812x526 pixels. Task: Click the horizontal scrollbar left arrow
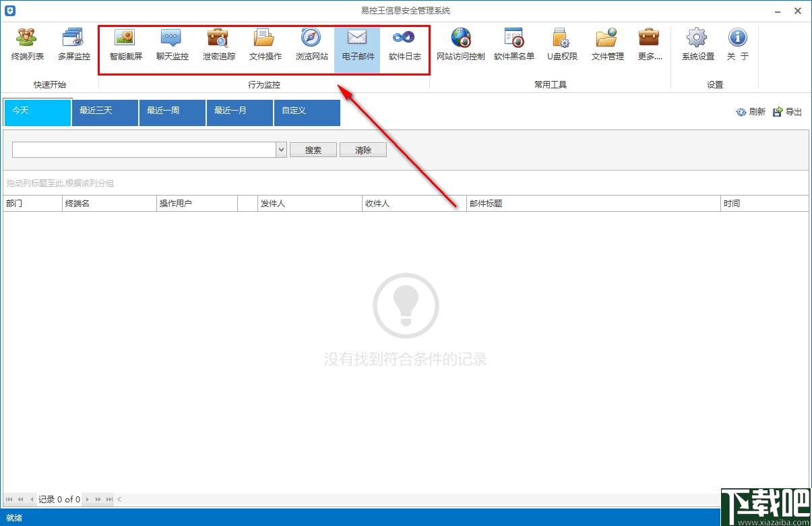pyautogui.click(x=120, y=500)
